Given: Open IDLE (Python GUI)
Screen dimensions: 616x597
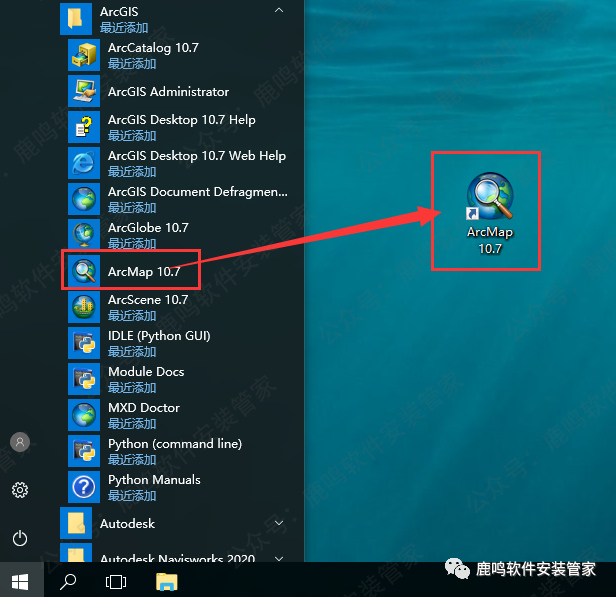Looking at the screenshot, I should click(158, 343).
